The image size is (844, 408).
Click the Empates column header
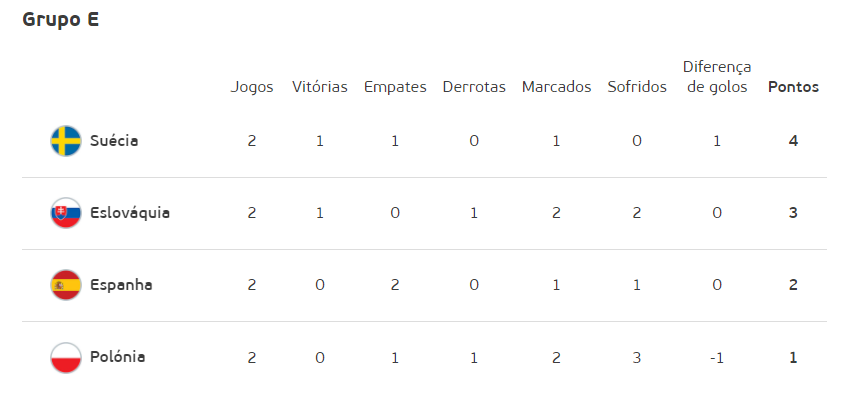[x=395, y=88]
